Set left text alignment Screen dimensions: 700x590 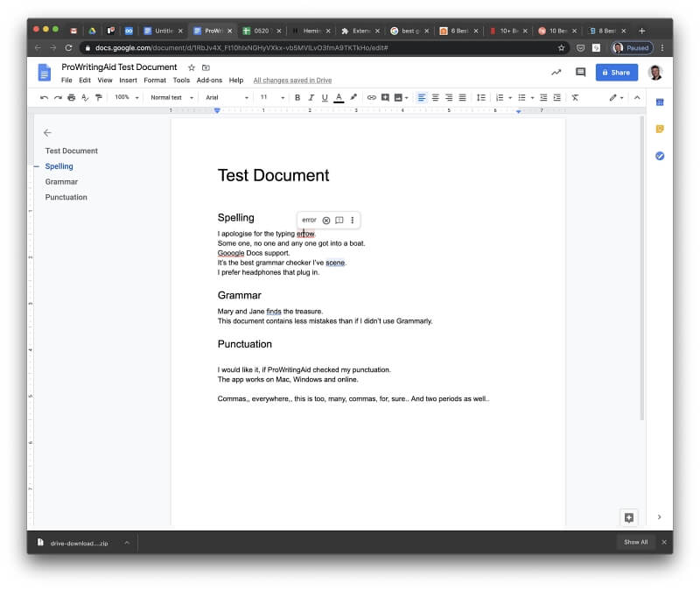pos(422,97)
